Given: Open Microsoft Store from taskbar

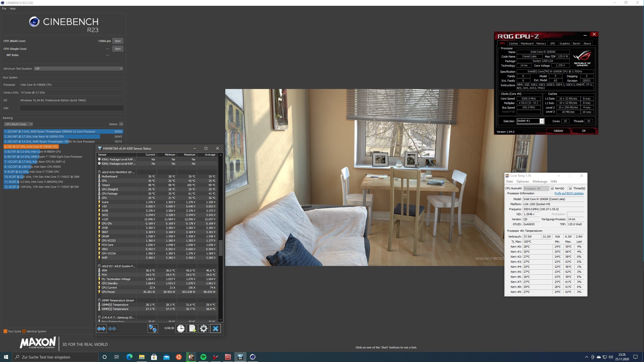Looking at the screenshot, I should pyautogui.click(x=154, y=357).
